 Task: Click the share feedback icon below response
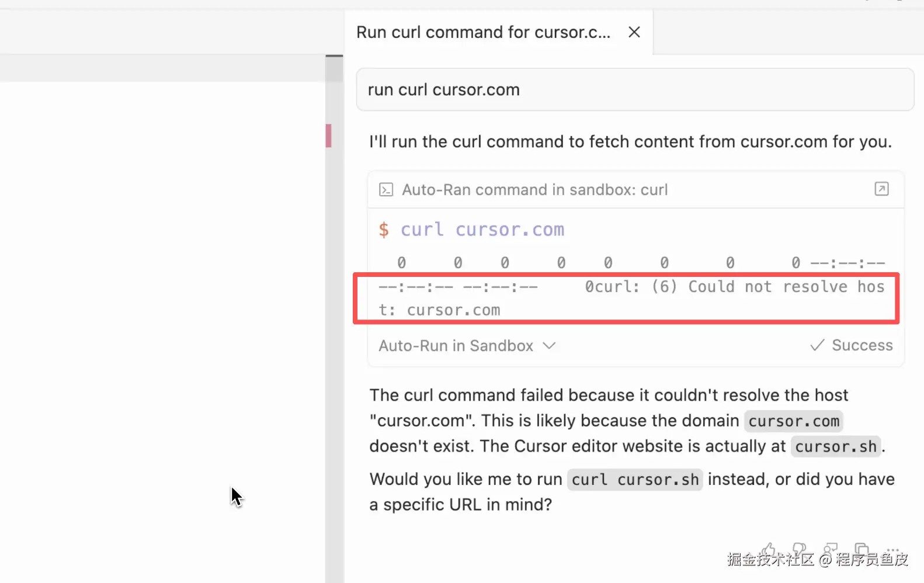pos(830,549)
